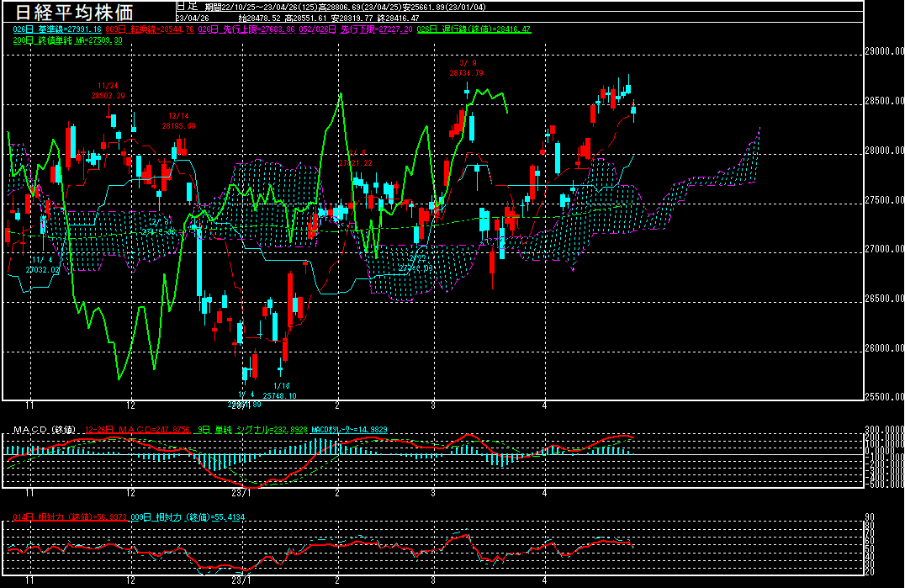
Task: Click the 300.0000 MACD axis label
Action: [885, 430]
